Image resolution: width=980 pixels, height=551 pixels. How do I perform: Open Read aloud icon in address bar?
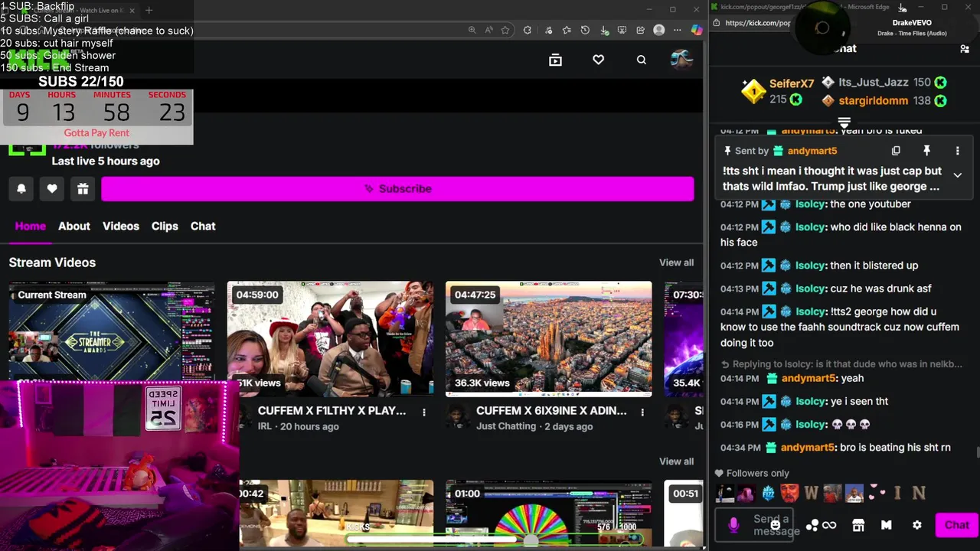(488, 30)
